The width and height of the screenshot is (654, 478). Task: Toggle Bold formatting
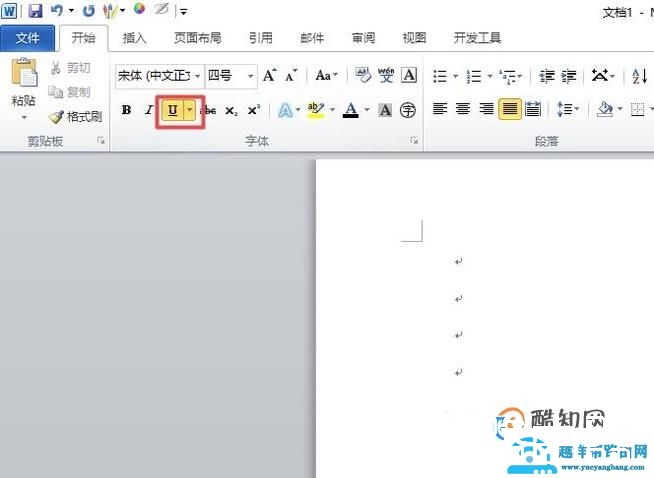pos(126,110)
